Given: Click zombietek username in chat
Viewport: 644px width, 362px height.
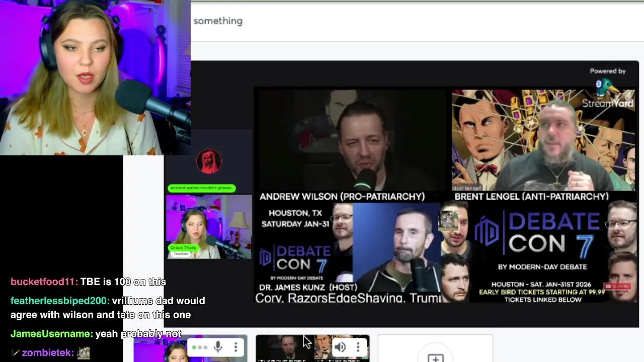Looking at the screenshot, I should pos(47,353).
